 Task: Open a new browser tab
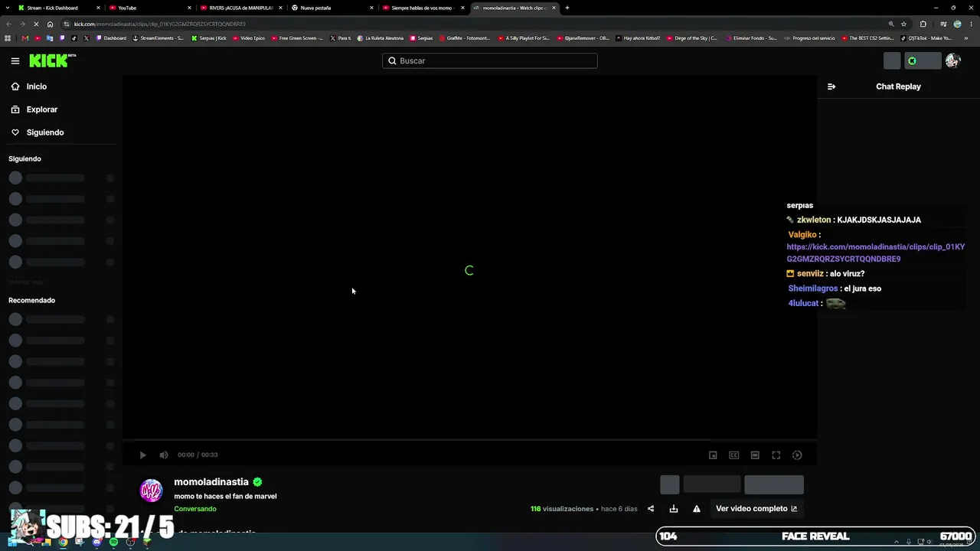pos(567,8)
